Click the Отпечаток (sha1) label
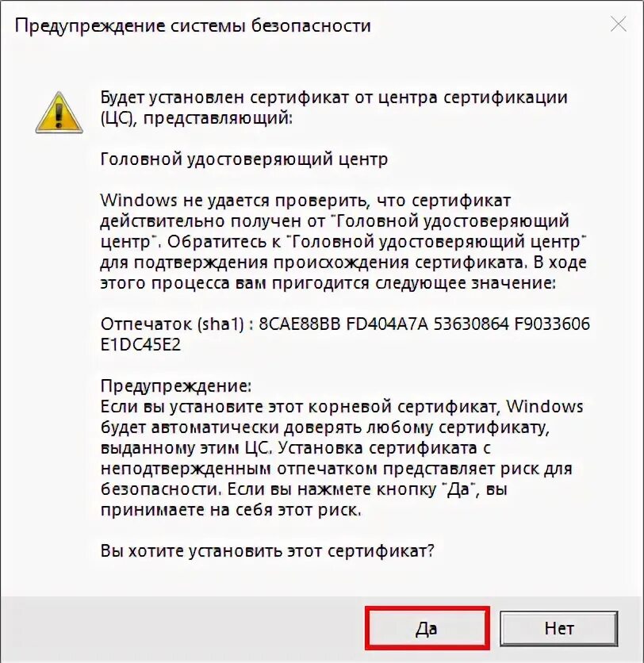The height and width of the screenshot is (663, 644). pyautogui.click(x=173, y=324)
